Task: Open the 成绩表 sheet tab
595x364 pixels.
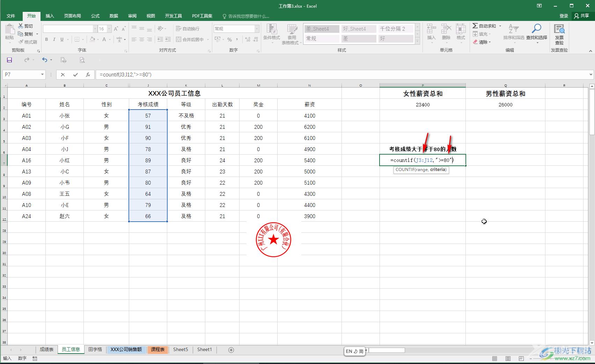Action: click(46, 349)
